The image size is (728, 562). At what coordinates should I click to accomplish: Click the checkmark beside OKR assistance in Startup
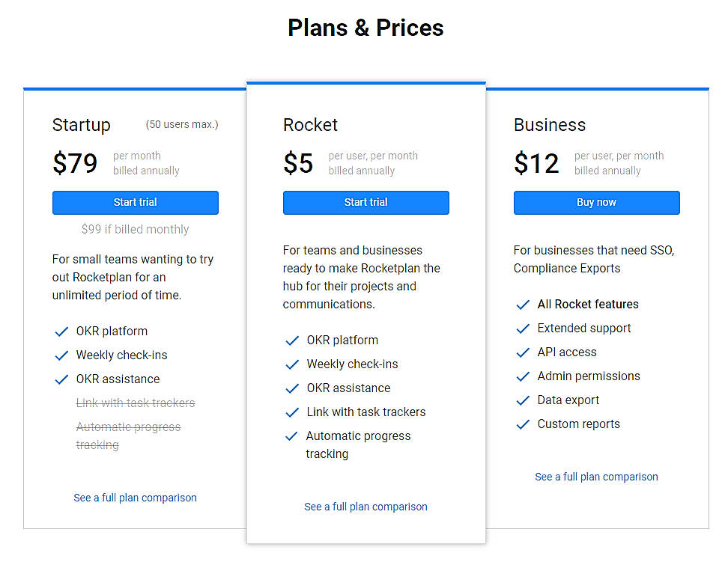[x=61, y=379]
